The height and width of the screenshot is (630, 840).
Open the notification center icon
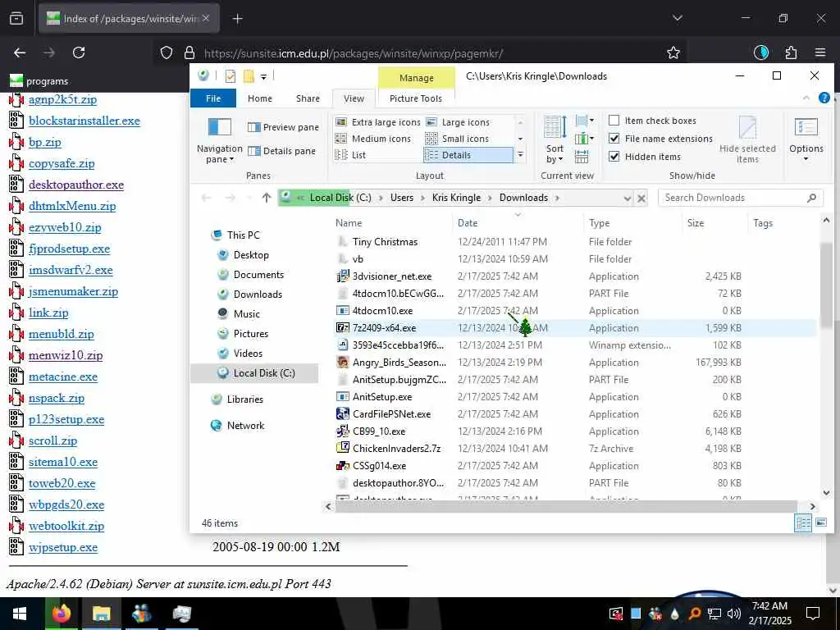pos(813,614)
